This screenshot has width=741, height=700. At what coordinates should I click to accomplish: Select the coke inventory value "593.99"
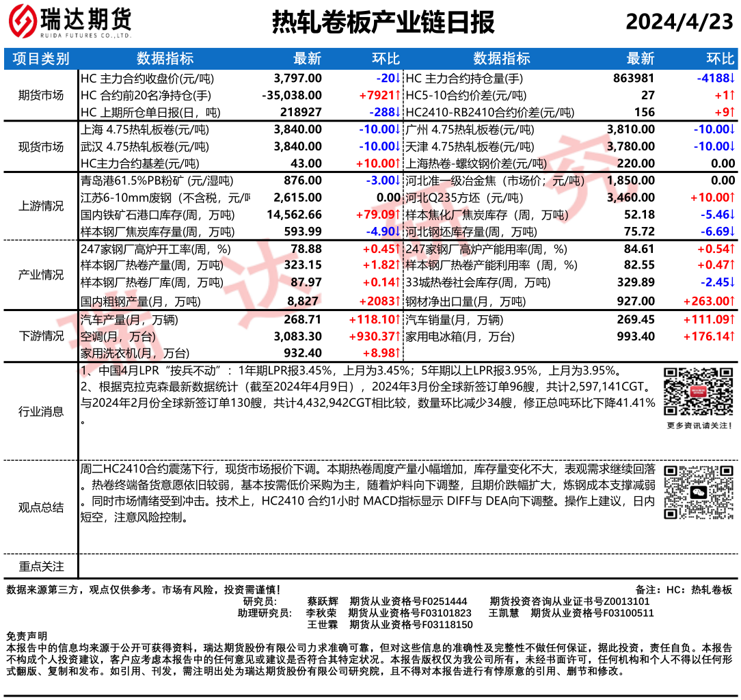303,232
